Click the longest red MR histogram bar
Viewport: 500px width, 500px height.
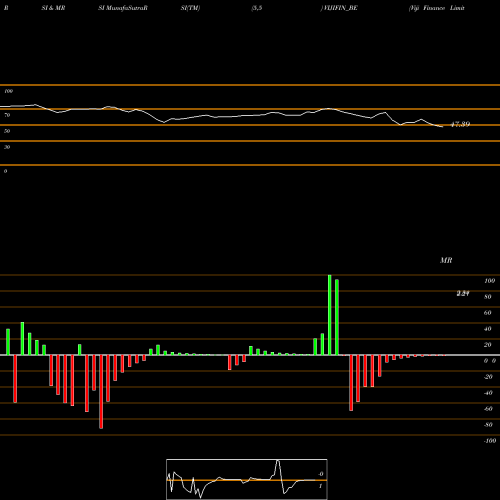(x=101, y=392)
